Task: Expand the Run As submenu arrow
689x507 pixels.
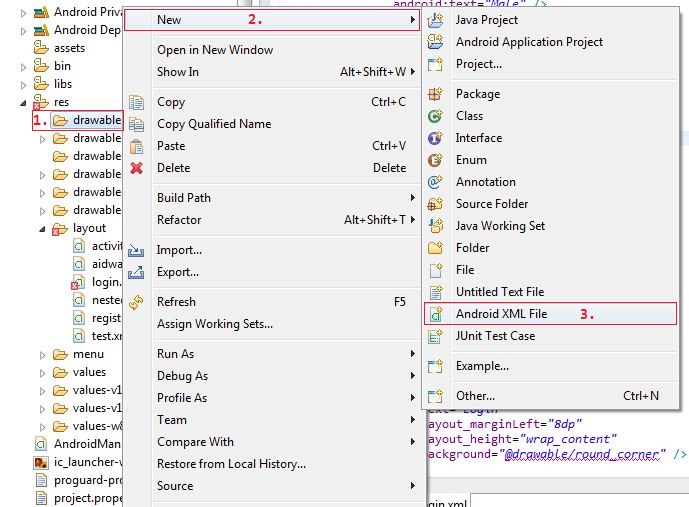Action: click(x=412, y=354)
